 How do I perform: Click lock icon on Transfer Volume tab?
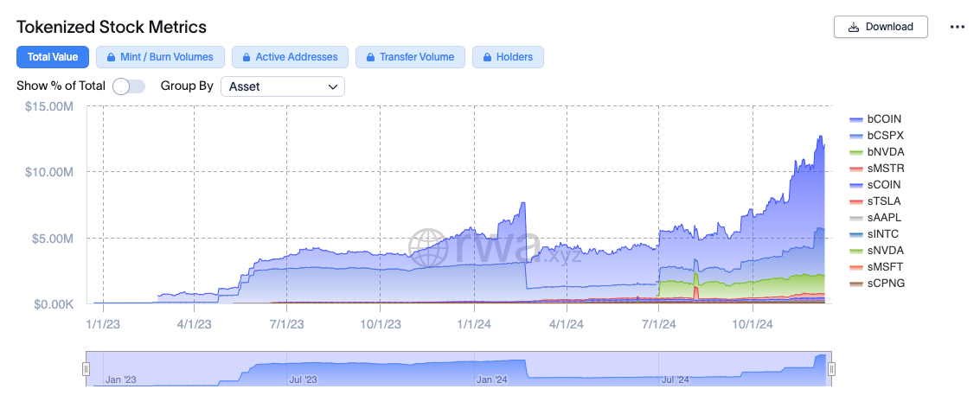[370, 57]
